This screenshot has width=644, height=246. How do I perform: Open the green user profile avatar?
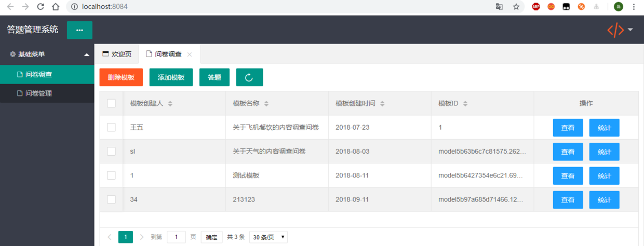618,7
